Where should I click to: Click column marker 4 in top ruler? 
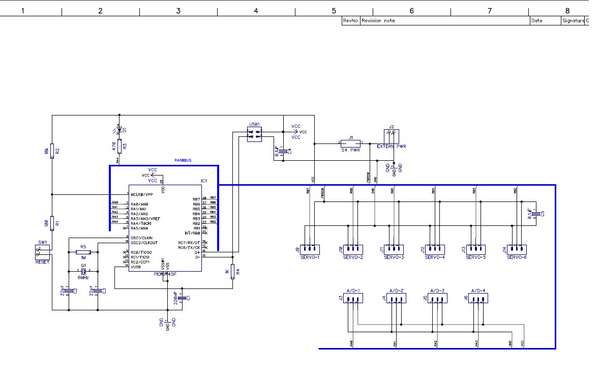(x=256, y=11)
